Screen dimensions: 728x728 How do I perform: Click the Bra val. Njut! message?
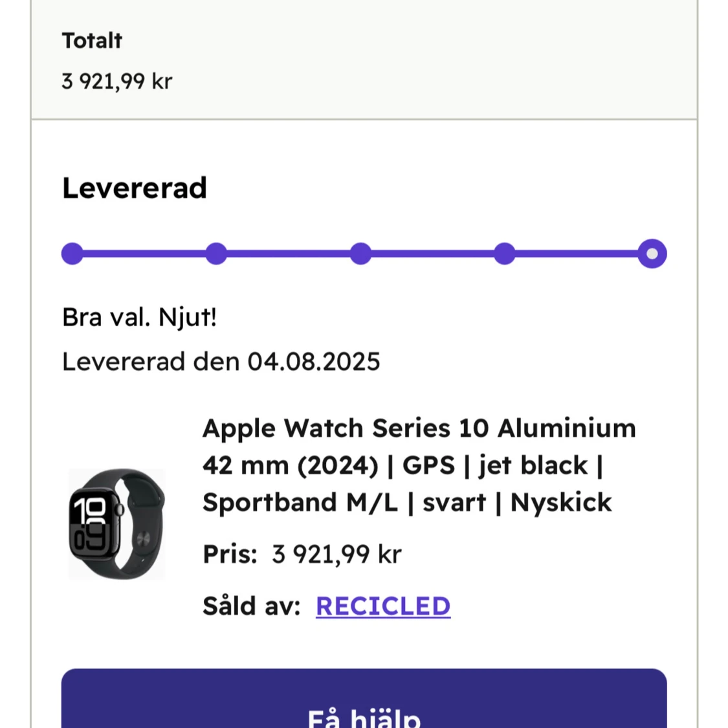pos(140,317)
